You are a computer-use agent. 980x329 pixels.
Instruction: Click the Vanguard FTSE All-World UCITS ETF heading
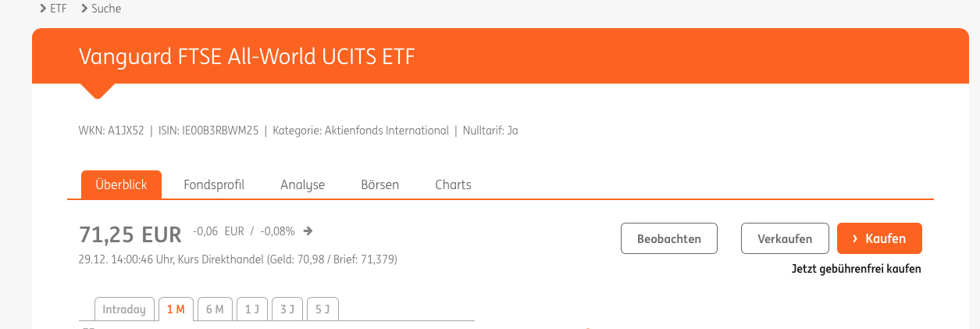[x=247, y=56]
